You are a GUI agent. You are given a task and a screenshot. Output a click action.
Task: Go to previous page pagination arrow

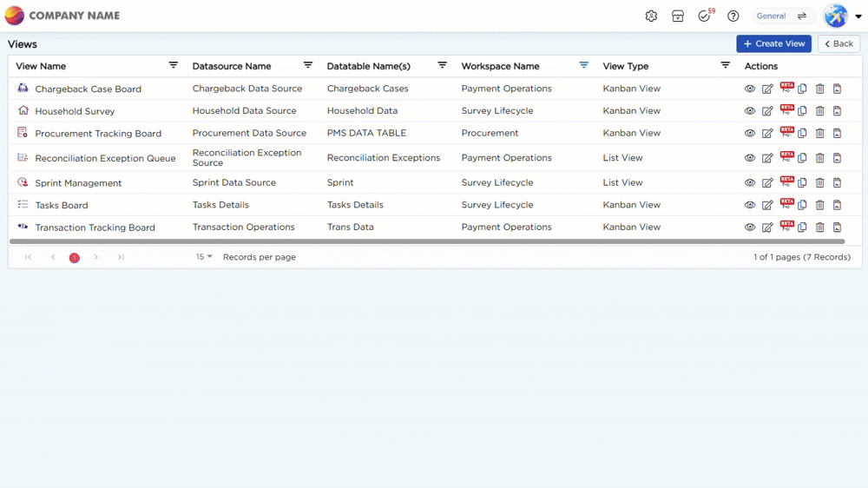pyautogui.click(x=53, y=257)
